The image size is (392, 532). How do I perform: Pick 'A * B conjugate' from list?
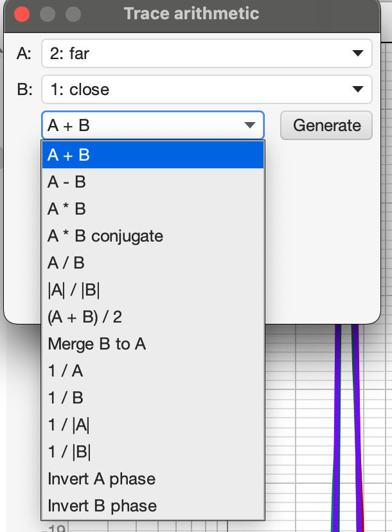tap(153, 236)
